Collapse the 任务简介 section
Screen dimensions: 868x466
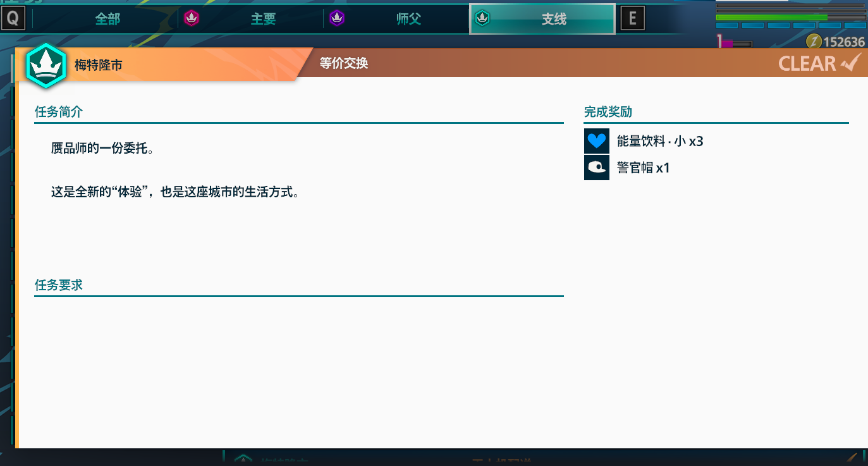tap(59, 112)
